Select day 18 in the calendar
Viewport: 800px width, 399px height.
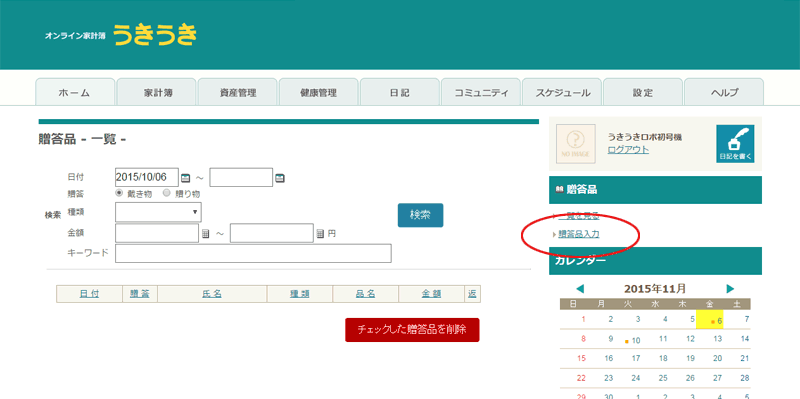point(663,359)
